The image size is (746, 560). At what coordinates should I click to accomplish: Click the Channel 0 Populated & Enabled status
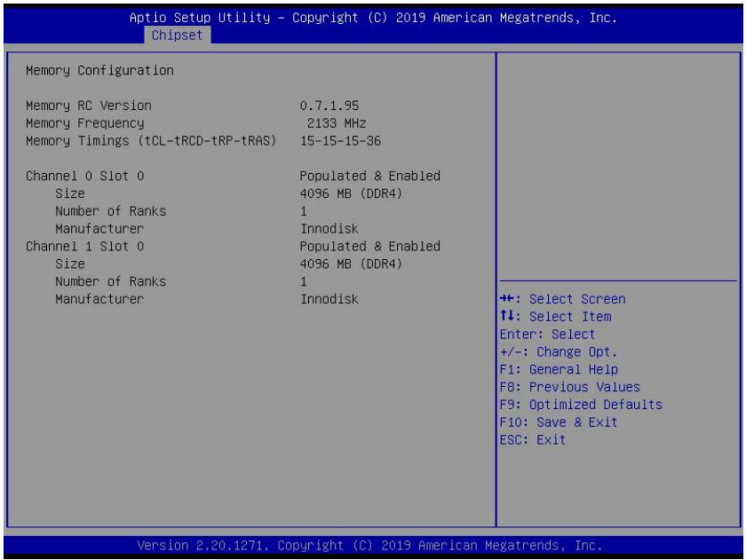[x=369, y=176]
